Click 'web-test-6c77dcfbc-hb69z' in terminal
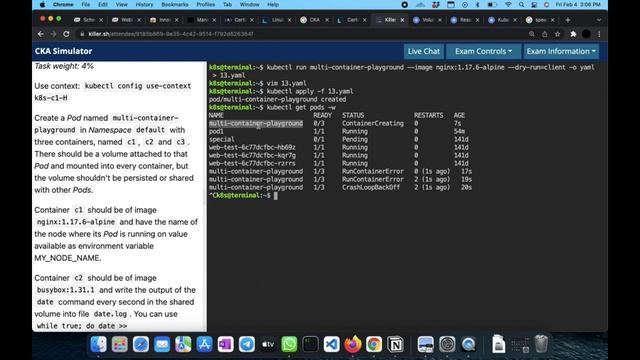 pyautogui.click(x=252, y=147)
